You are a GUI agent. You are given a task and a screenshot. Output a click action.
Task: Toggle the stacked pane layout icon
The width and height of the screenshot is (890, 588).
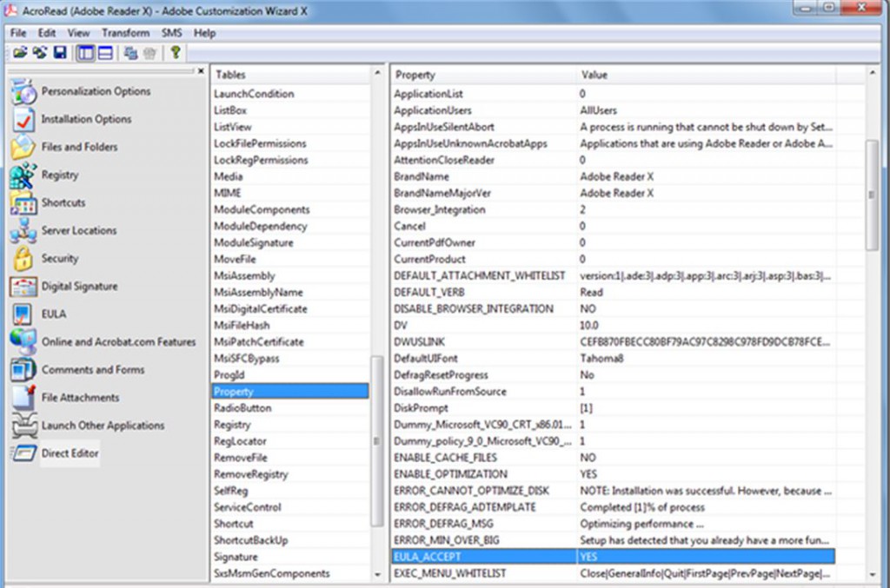105,53
